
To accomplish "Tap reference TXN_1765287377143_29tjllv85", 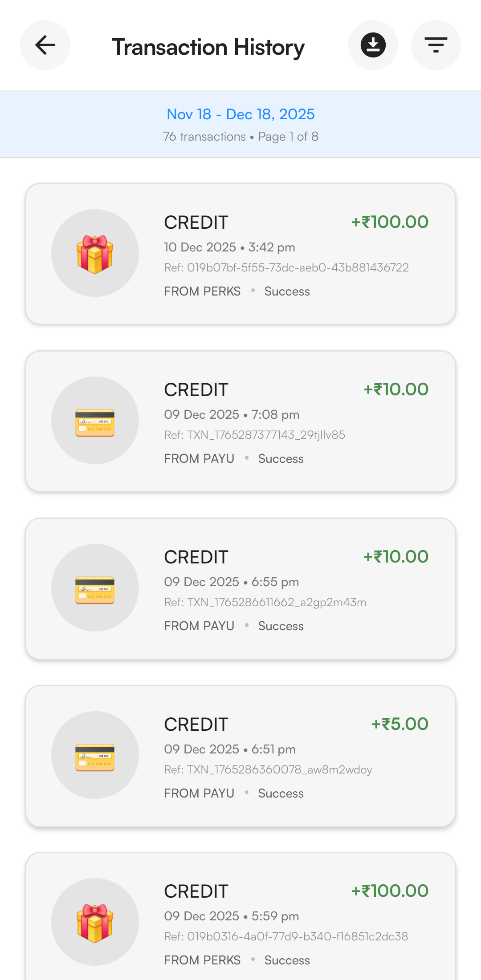I will click(254, 435).
